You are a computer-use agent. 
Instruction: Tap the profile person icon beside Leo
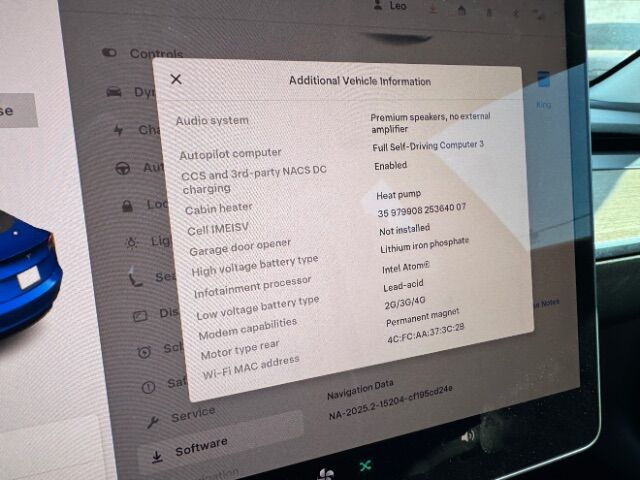click(x=378, y=5)
